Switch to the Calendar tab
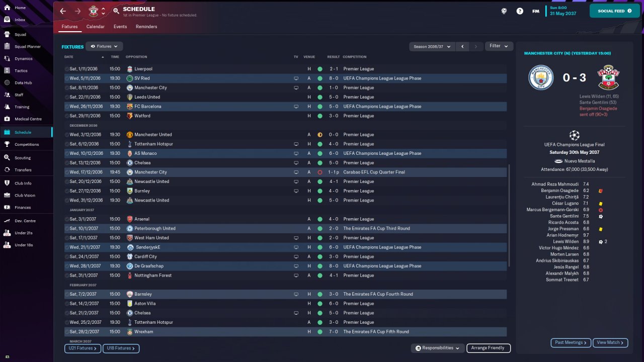The image size is (644, 362). [96, 27]
